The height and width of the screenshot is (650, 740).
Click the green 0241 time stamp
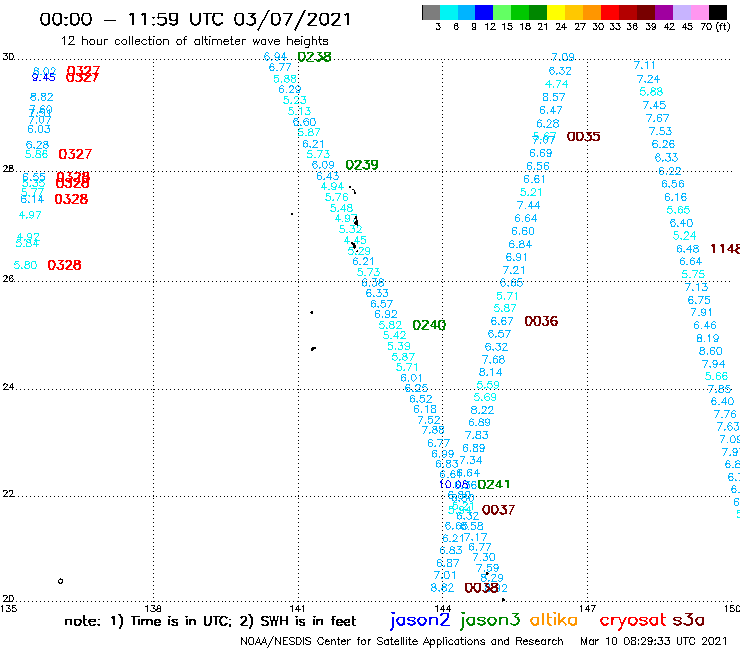494,484
